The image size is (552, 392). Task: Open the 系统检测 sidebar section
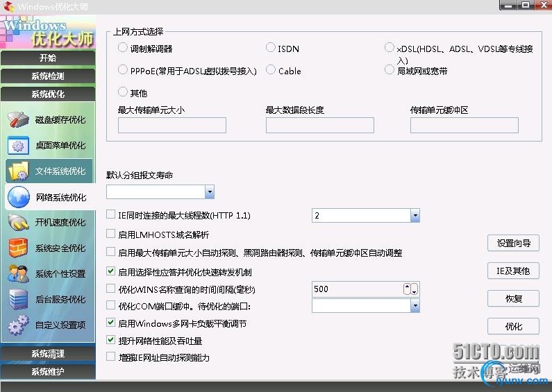click(48, 76)
